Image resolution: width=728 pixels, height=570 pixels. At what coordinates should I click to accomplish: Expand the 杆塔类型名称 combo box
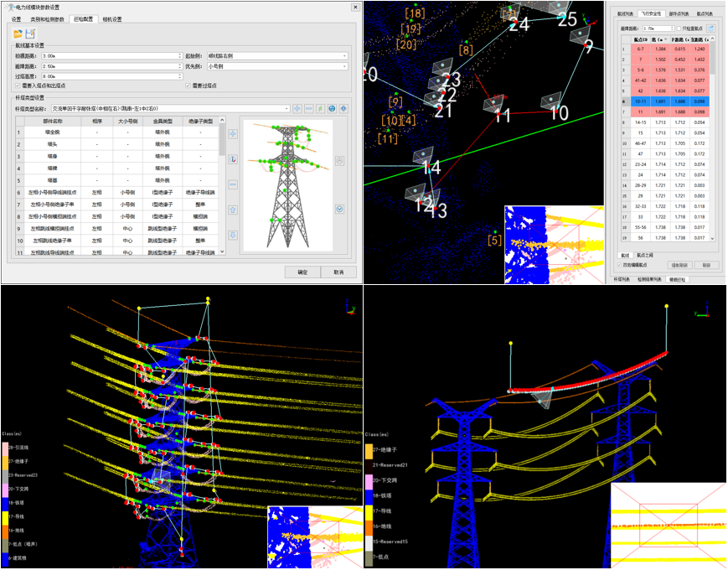point(286,109)
